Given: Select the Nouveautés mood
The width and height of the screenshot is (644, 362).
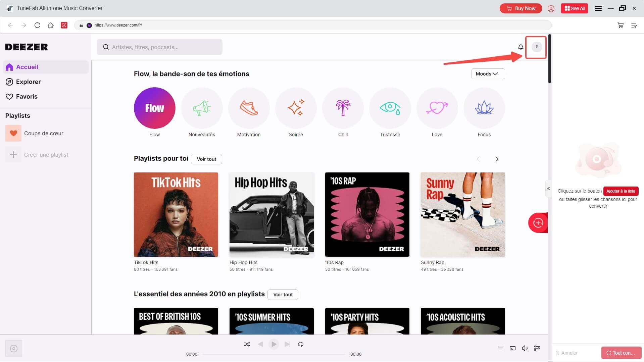Looking at the screenshot, I should point(202,108).
